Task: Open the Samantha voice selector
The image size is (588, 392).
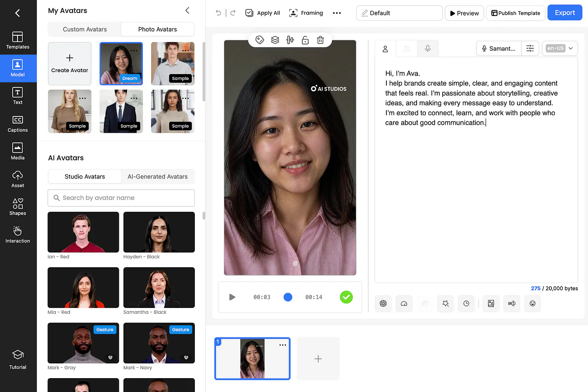Action: (x=499, y=48)
